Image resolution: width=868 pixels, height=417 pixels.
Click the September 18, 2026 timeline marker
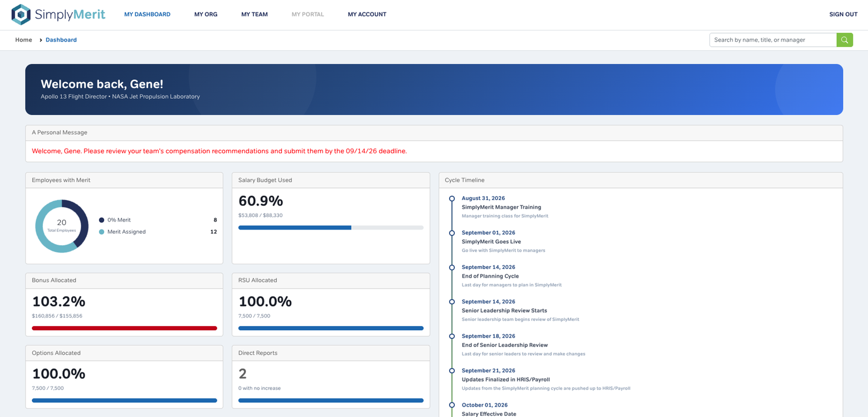tap(452, 336)
